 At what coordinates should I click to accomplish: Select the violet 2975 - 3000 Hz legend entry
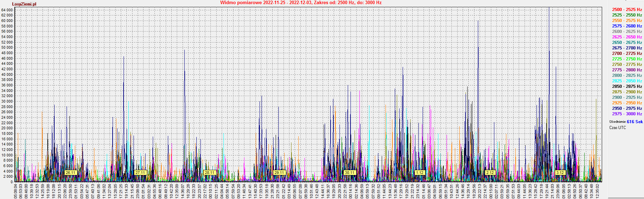(x=627, y=114)
